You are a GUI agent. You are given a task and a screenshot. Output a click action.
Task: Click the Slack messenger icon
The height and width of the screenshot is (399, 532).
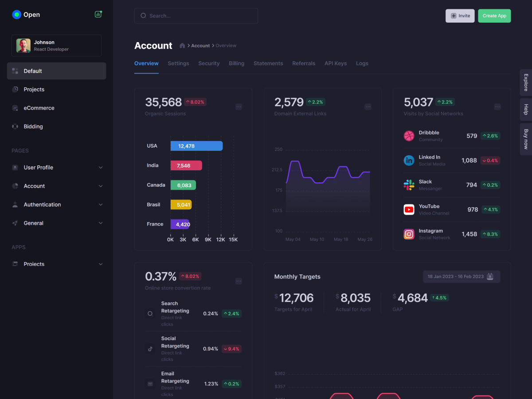point(409,185)
